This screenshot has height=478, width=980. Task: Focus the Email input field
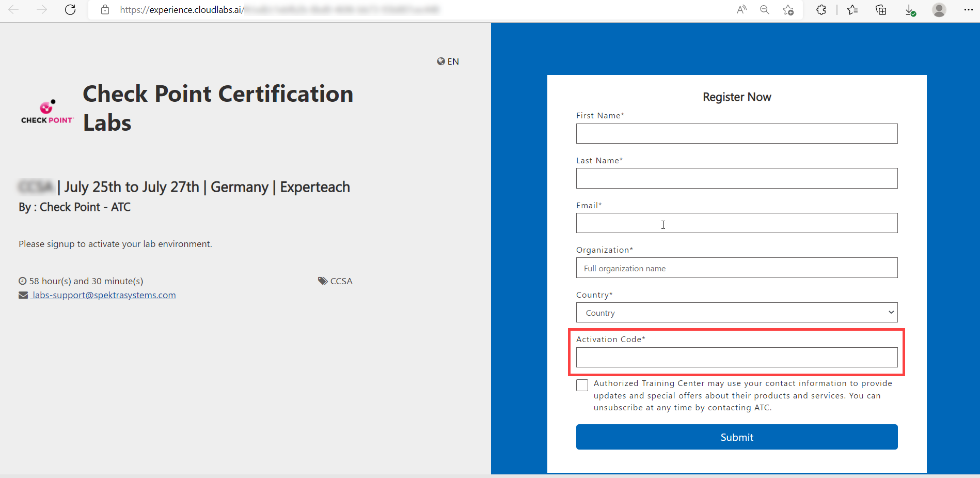point(737,223)
